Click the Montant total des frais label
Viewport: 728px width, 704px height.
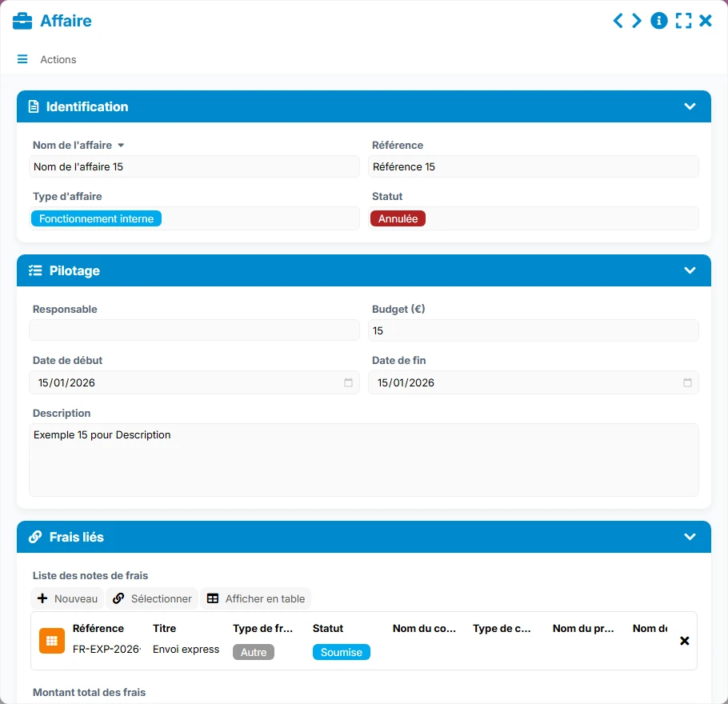[x=89, y=692]
